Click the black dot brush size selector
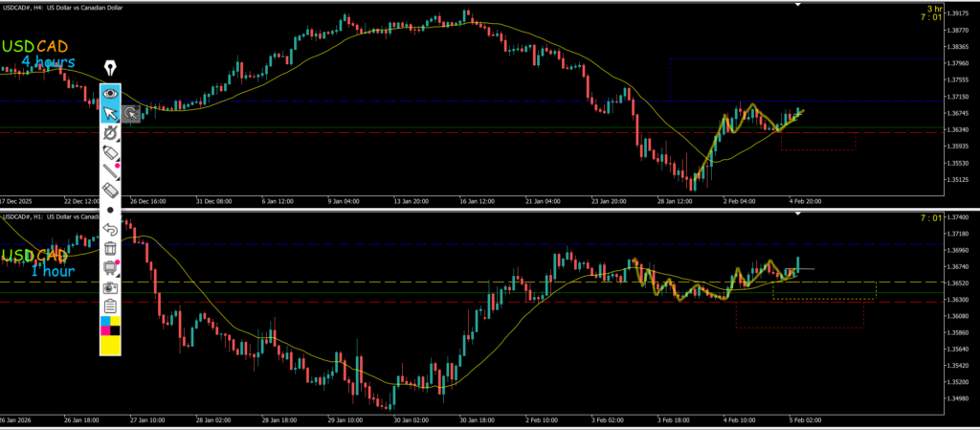The height and width of the screenshot is (430, 980). click(111, 210)
